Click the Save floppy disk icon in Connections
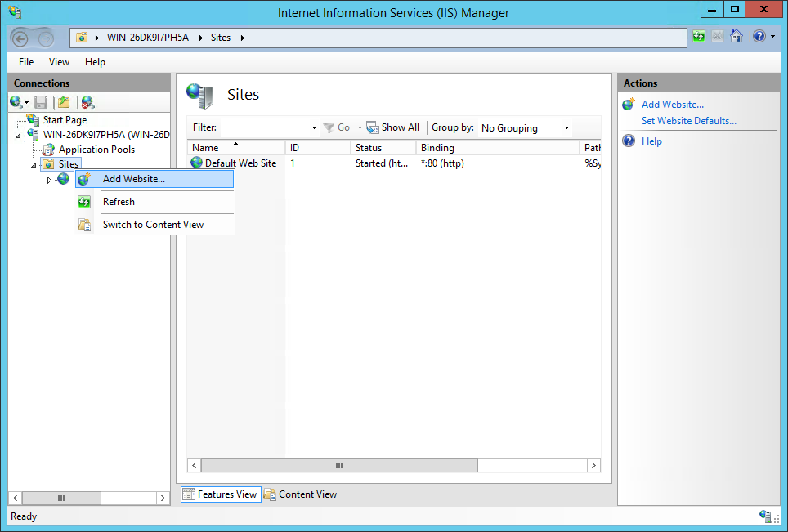 click(x=41, y=102)
